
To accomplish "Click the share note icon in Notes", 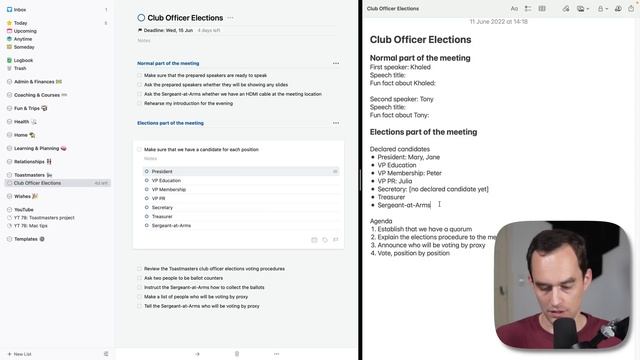I will (x=631, y=9).
